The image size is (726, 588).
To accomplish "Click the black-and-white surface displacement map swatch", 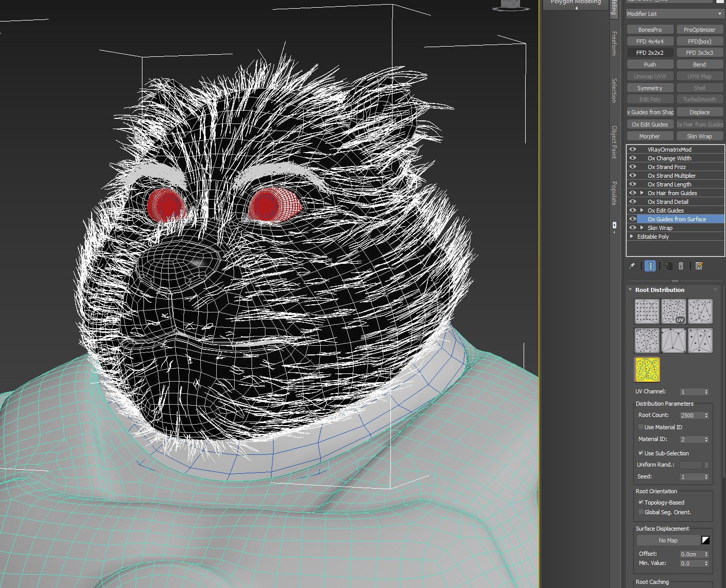I will click(706, 540).
